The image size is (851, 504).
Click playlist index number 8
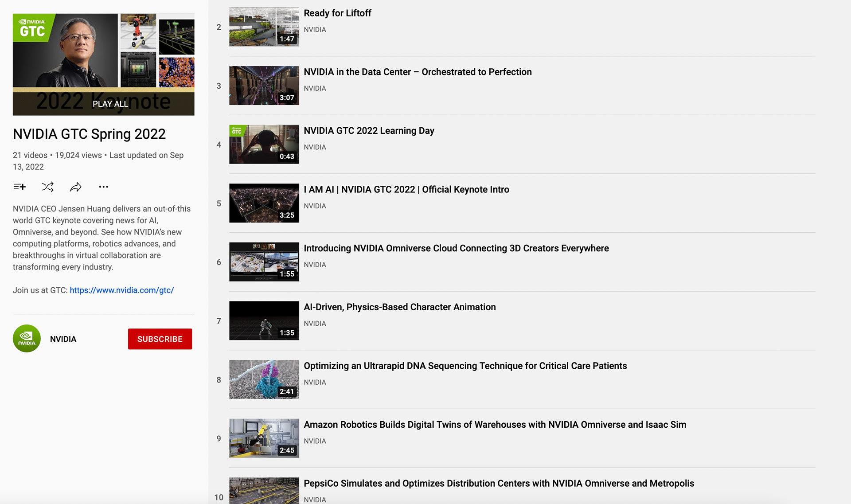click(219, 380)
